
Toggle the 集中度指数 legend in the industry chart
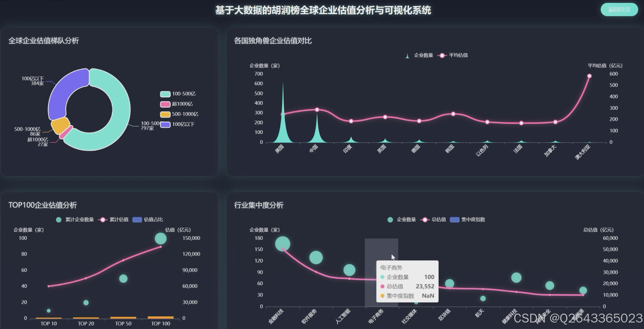point(454,220)
